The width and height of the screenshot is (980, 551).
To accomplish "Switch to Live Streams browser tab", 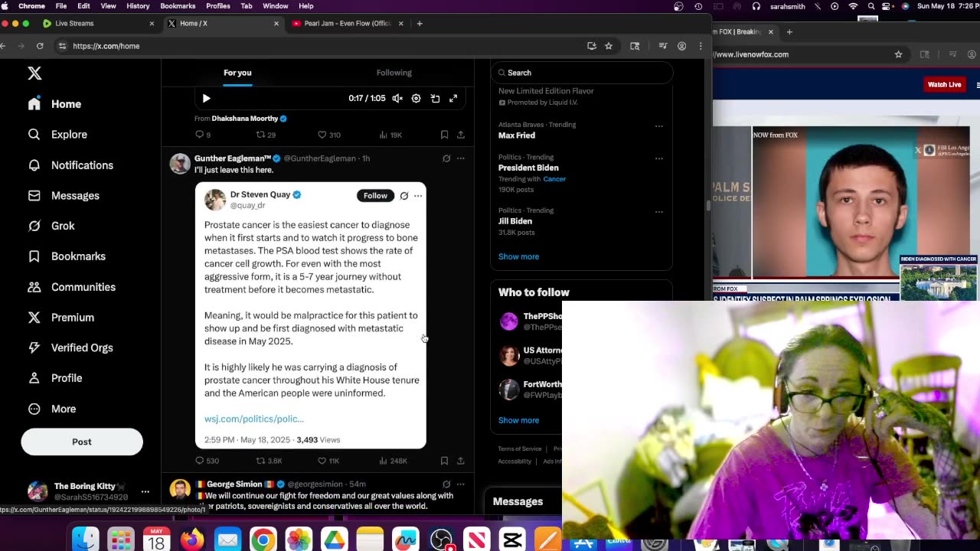I will tap(98, 24).
